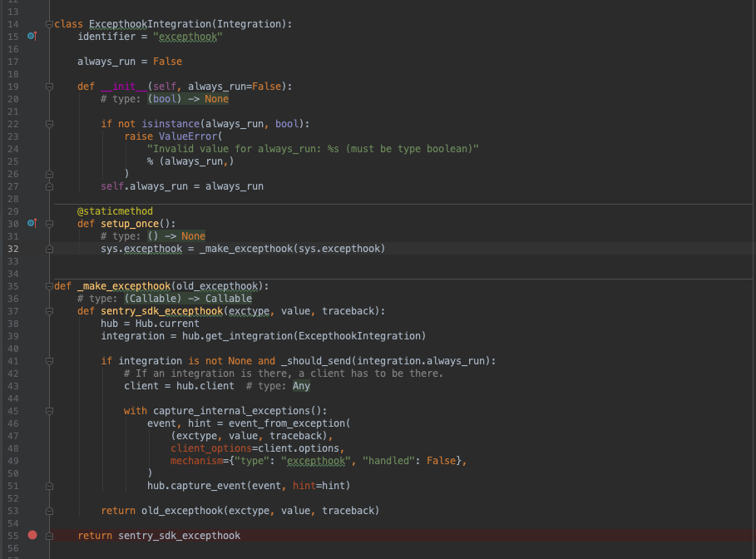Click '(Callable) -> Callable' type comment

coord(188,299)
